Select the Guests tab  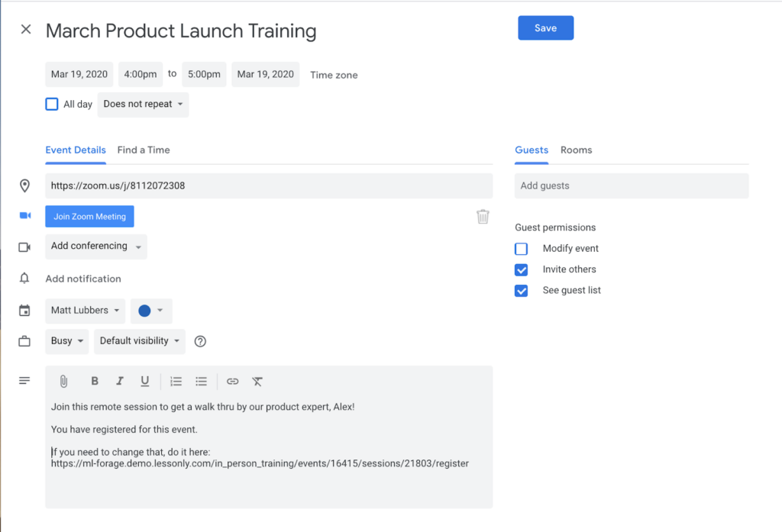point(532,150)
